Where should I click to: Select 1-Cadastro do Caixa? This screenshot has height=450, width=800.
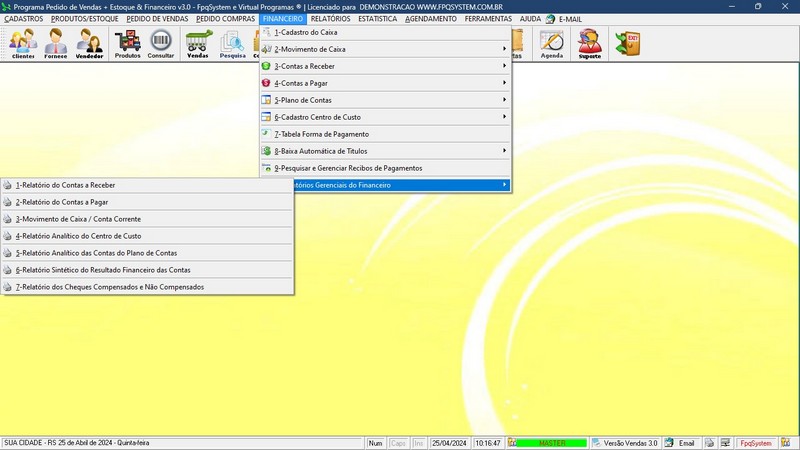[x=385, y=32]
